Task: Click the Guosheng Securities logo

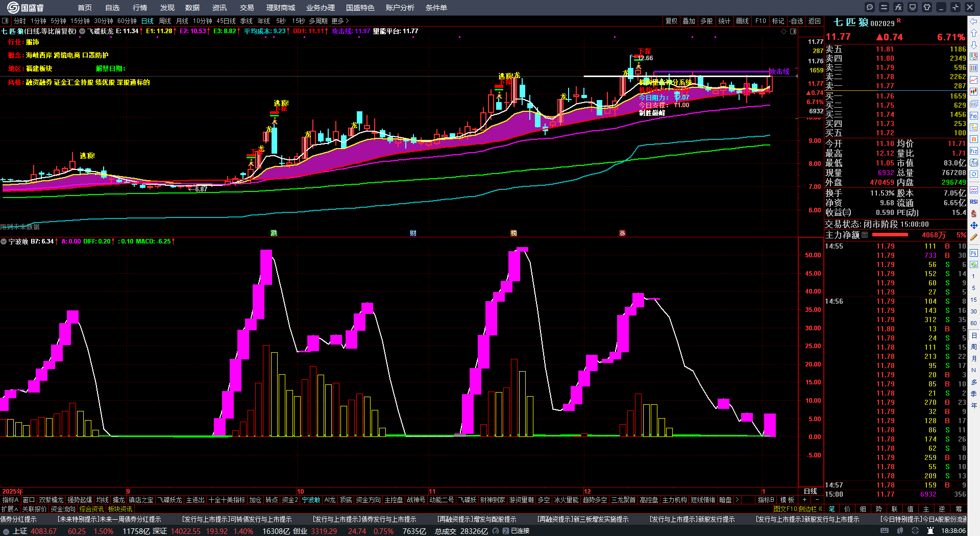Action: click(x=26, y=8)
